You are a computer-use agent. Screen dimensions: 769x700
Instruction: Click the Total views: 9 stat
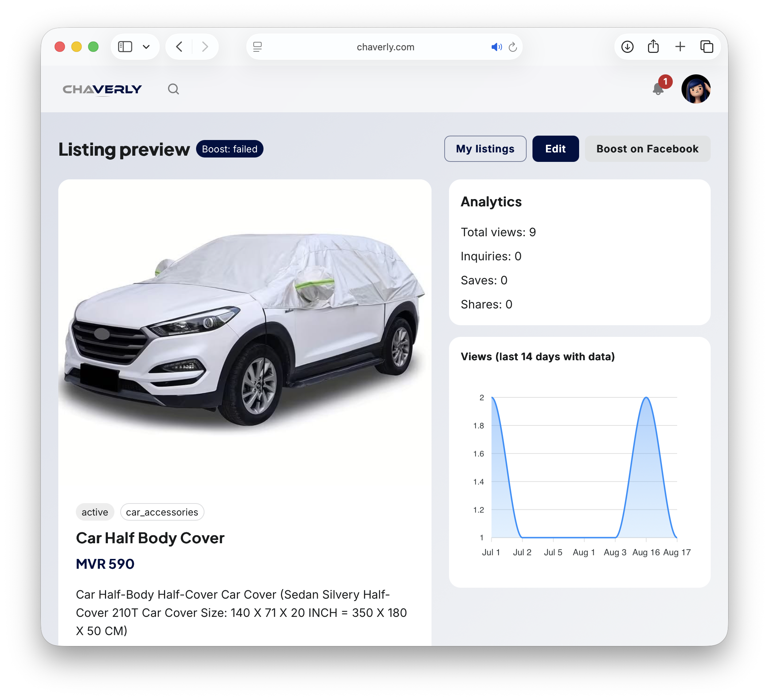[x=499, y=232]
